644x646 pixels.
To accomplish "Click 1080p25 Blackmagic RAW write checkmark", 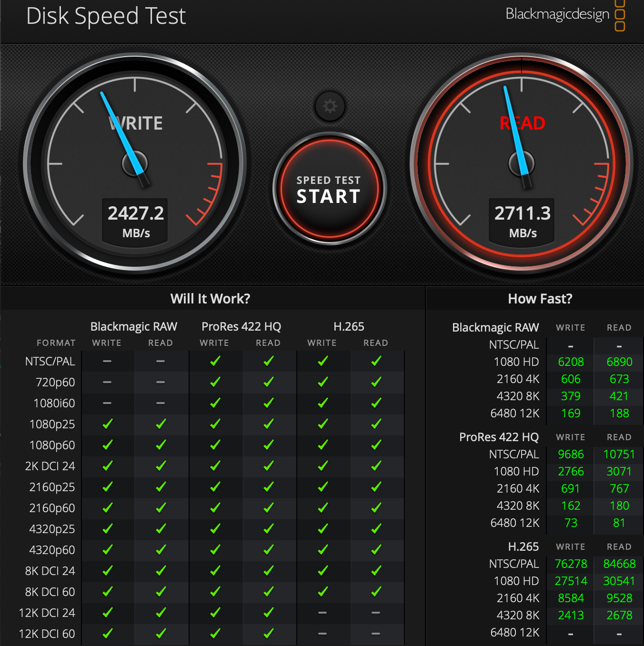I will click(x=107, y=424).
